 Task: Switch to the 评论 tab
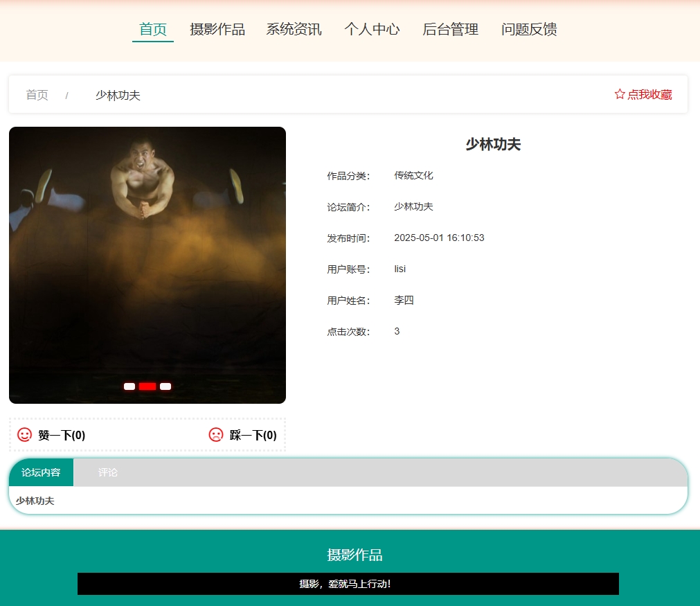(107, 472)
